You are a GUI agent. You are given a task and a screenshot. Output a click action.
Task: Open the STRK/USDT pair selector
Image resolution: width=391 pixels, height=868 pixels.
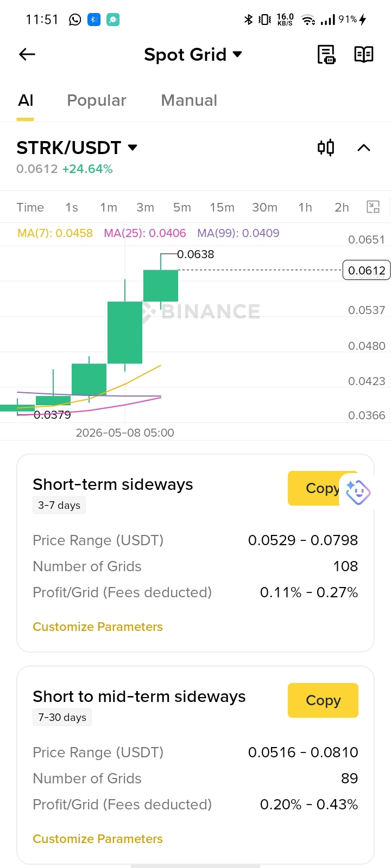[x=77, y=148]
